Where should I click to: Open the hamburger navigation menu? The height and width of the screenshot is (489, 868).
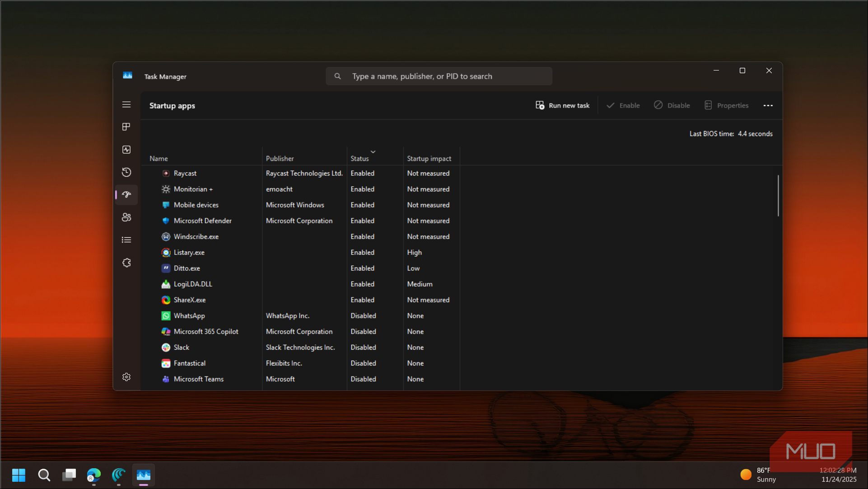(126, 104)
